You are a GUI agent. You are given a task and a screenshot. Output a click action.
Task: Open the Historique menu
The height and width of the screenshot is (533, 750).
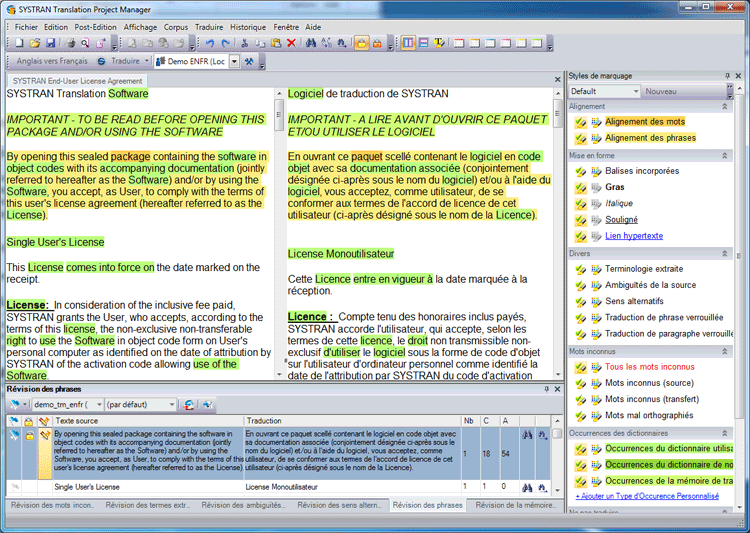[248, 27]
